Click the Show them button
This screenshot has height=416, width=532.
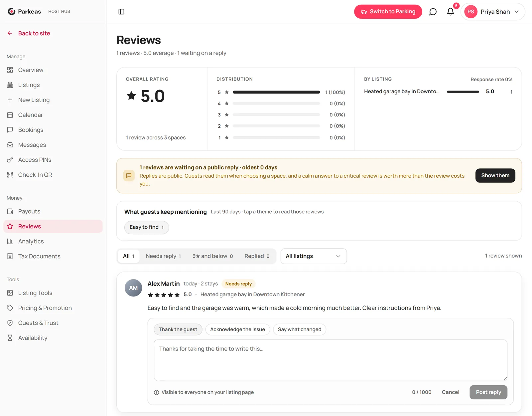coord(495,175)
